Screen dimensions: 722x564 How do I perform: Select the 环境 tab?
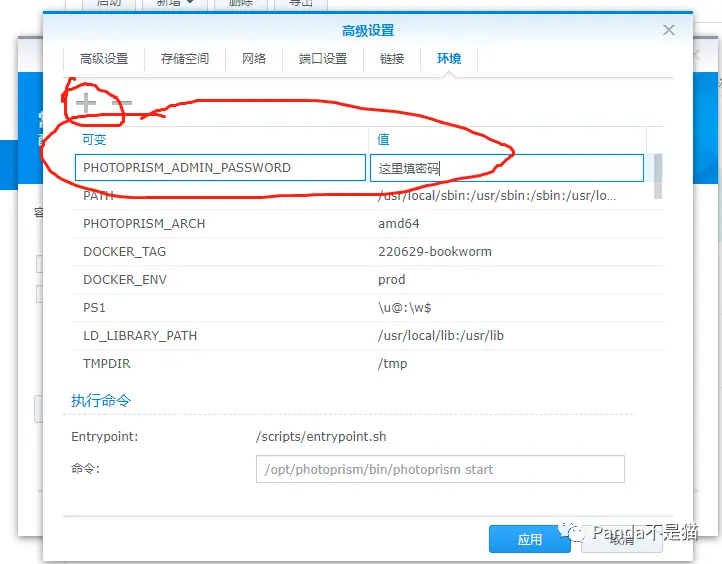[x=449, y=58]
